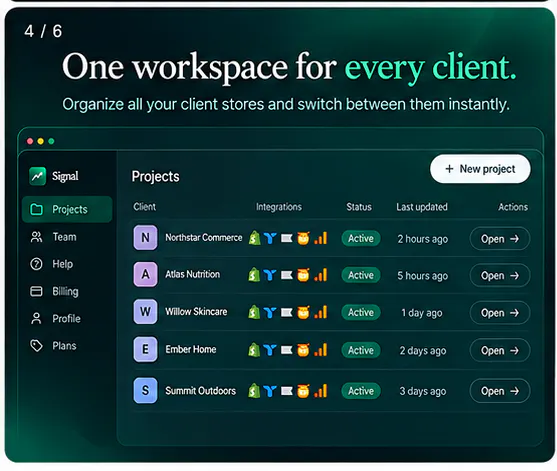Image resolution: width=557 pixels, height=471 pixels.
Task: Click the Northstar Commerce client name
Action: coord(204,238)
